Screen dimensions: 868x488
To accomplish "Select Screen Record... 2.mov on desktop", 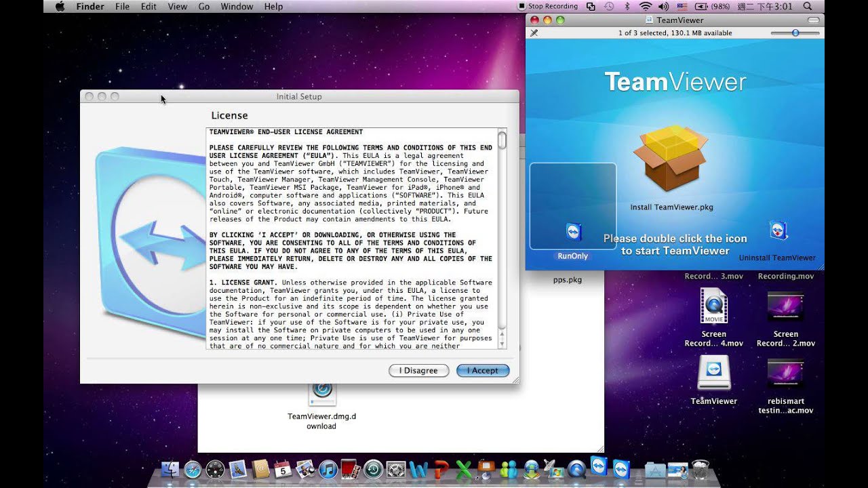I will tap(785, 306).
